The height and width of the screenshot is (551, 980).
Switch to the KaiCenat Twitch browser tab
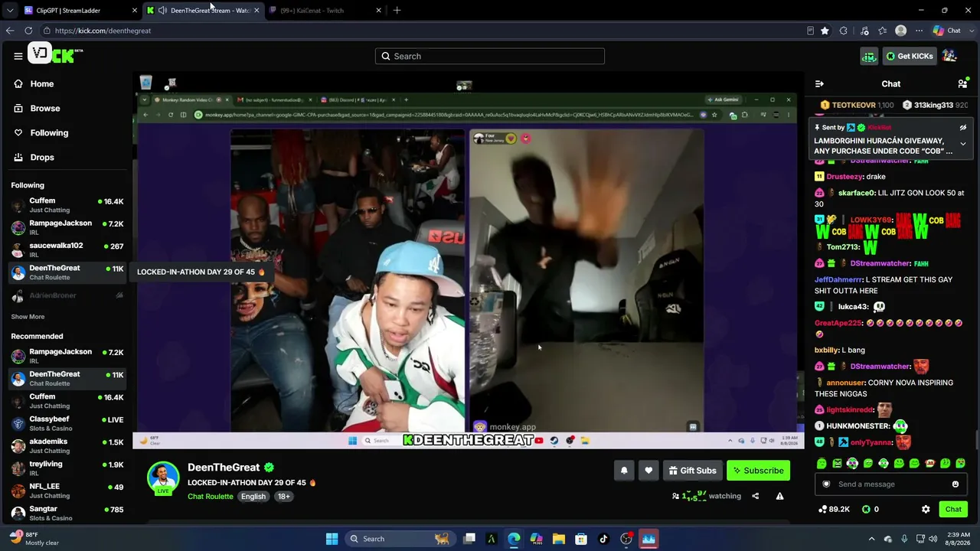[x=326, y=10]
